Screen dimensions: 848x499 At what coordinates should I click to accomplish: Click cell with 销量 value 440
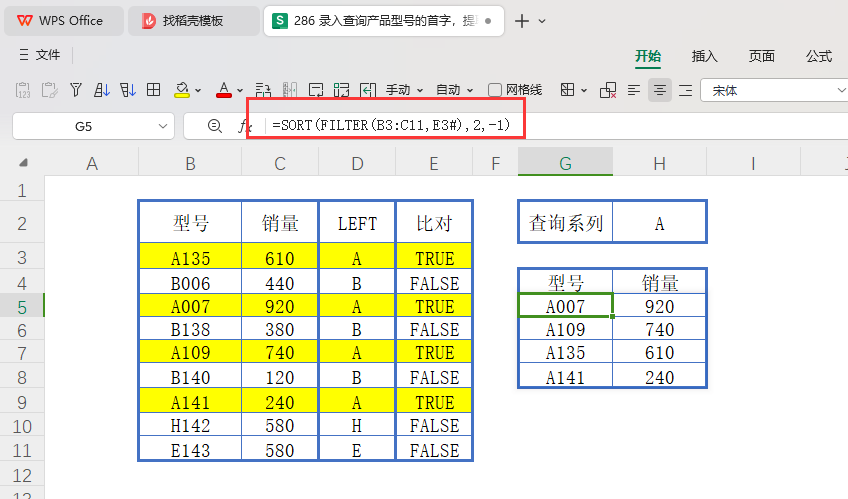280,283
